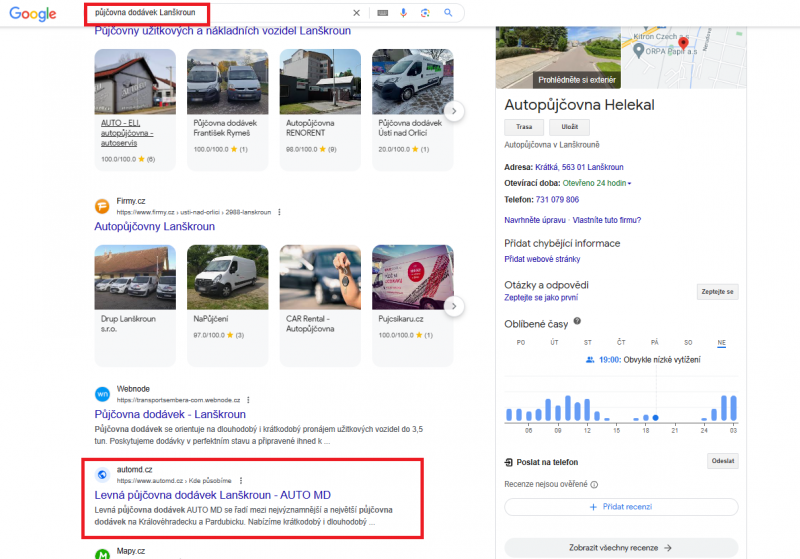800x559 pixels.
Task: Click the Firmy.cz orange favicon
Action: click(x=103, y=206)
